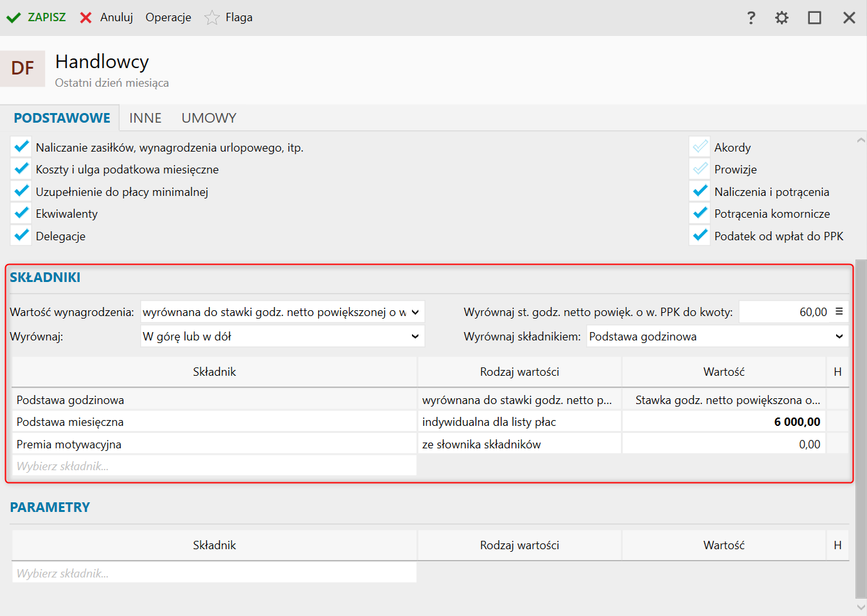Open help with the question mark icon
Image resolution: width=867 pixels, height=616 pixels.
coord(751,18)
